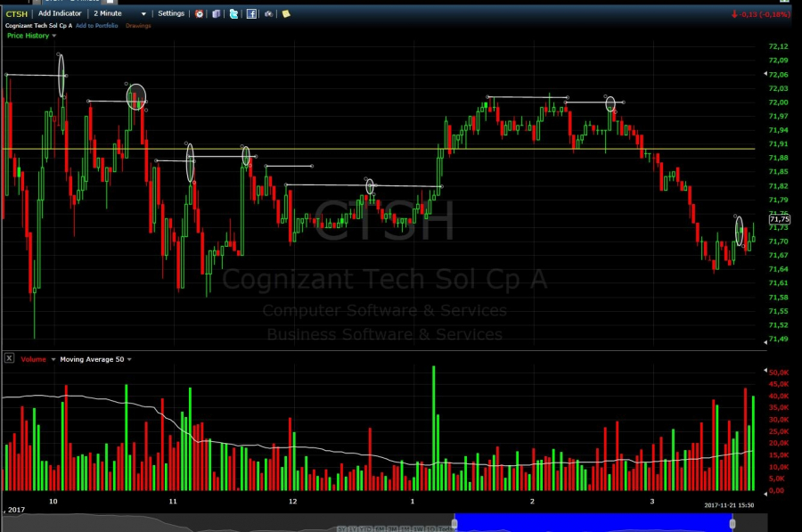
Task: Open the Drawings link
Action: click(x=138, y=26)
